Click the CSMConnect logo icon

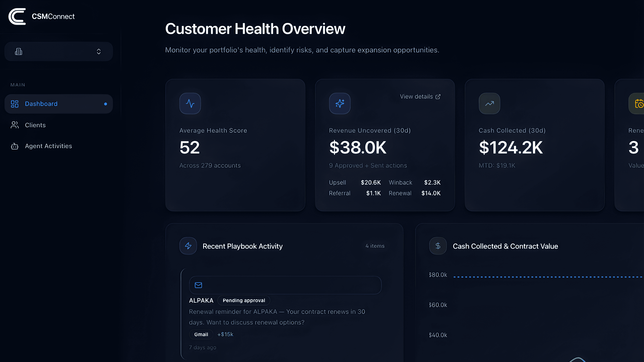click(x=17, y=16)
